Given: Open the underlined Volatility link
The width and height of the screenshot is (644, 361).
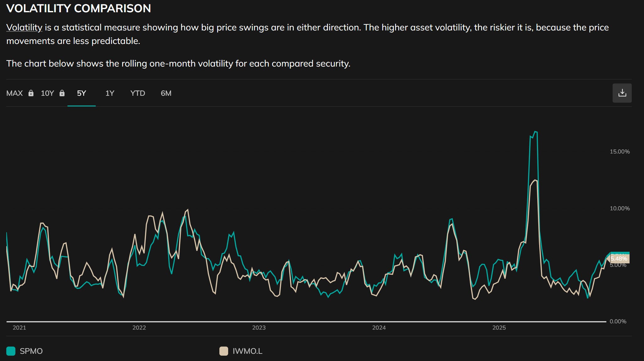Looking at the screenshot, I should point(24,28).
